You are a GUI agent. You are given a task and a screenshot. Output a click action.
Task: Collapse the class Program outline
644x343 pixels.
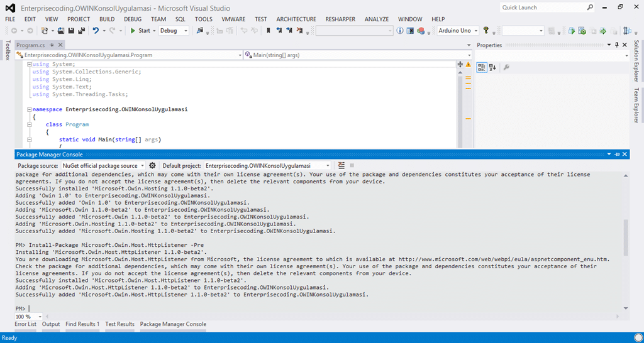coord(29,125)
